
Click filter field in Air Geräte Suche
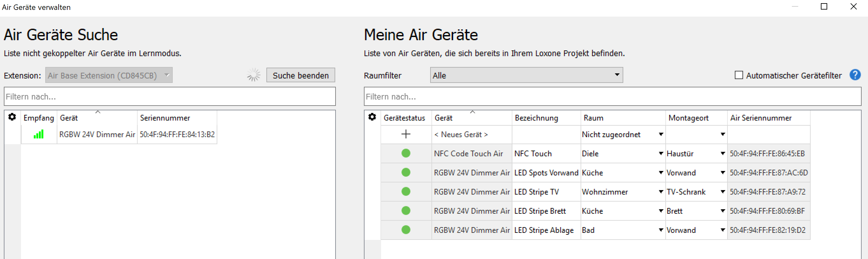170,96
